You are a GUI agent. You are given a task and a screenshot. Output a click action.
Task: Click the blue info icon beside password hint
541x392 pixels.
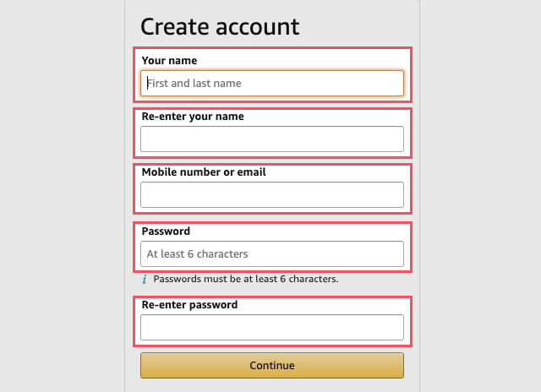pyautogui.click(x=145, y=280)
